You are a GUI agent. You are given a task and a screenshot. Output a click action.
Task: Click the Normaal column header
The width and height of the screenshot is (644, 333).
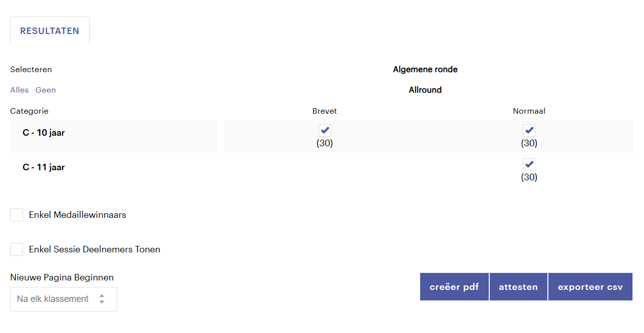[x=529, y=111]
